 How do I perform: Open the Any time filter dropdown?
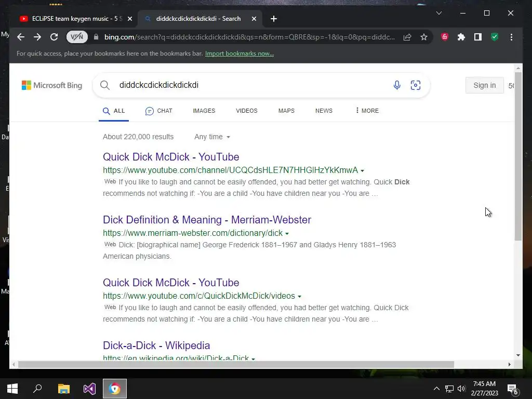pos(212,137)
